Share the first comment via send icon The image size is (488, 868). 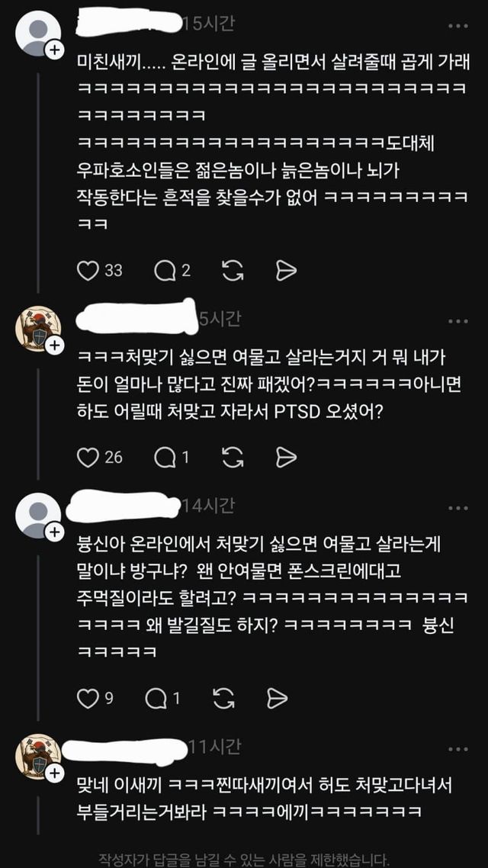[x=286, y=271]
